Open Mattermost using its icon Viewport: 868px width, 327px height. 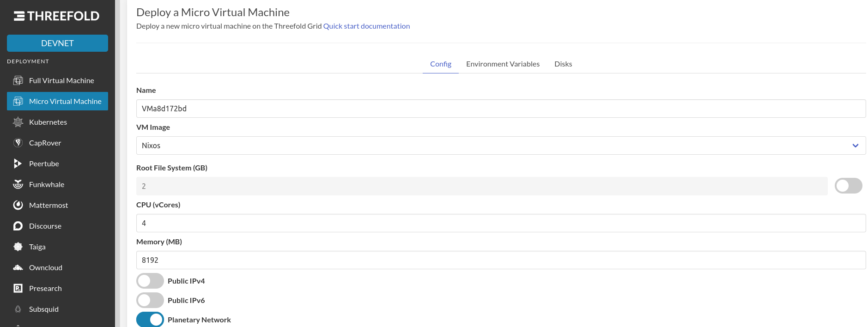(x=18, y=205)
